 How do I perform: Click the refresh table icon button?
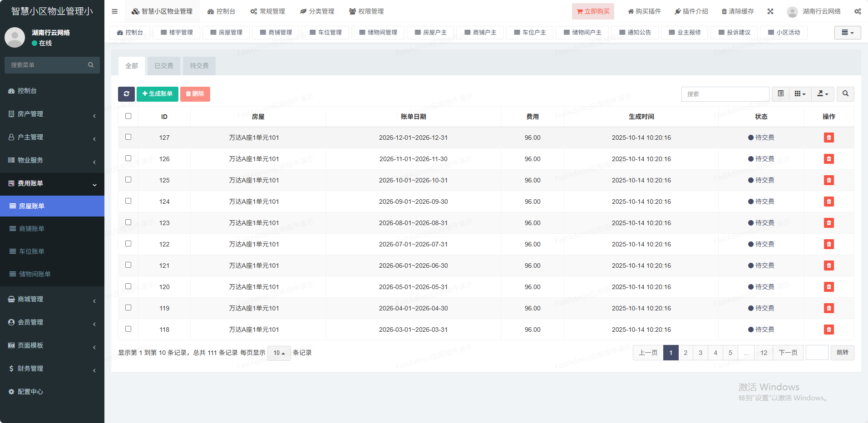click(x=126, y=94)
